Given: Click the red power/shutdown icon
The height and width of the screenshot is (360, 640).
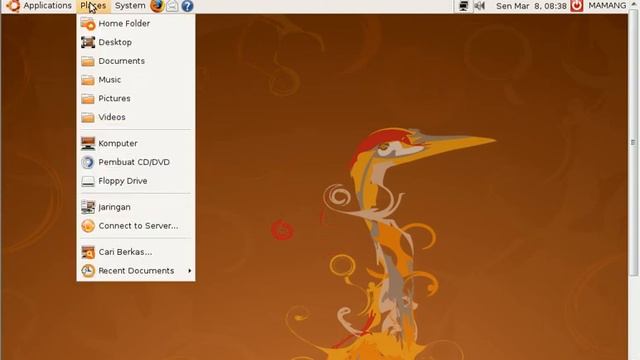Looking at the screenshot, I should (576, 6).
